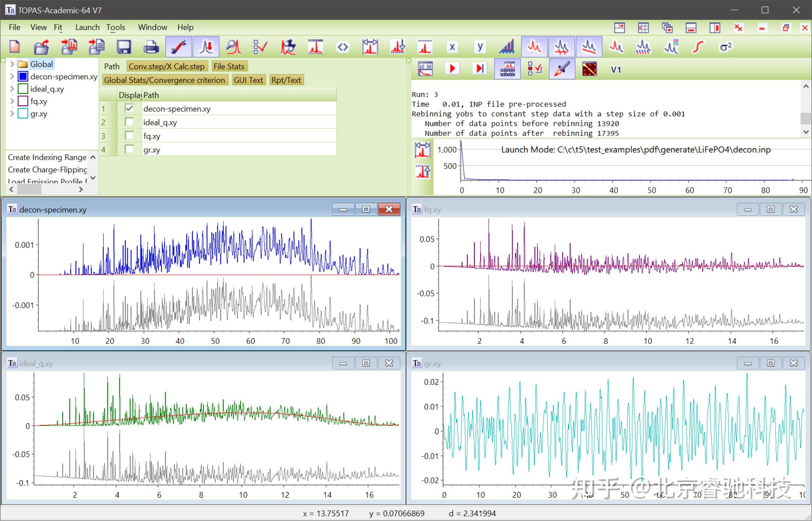Click the red Run play button
Screen dimensions: 812x521
(x=452, y=68)
